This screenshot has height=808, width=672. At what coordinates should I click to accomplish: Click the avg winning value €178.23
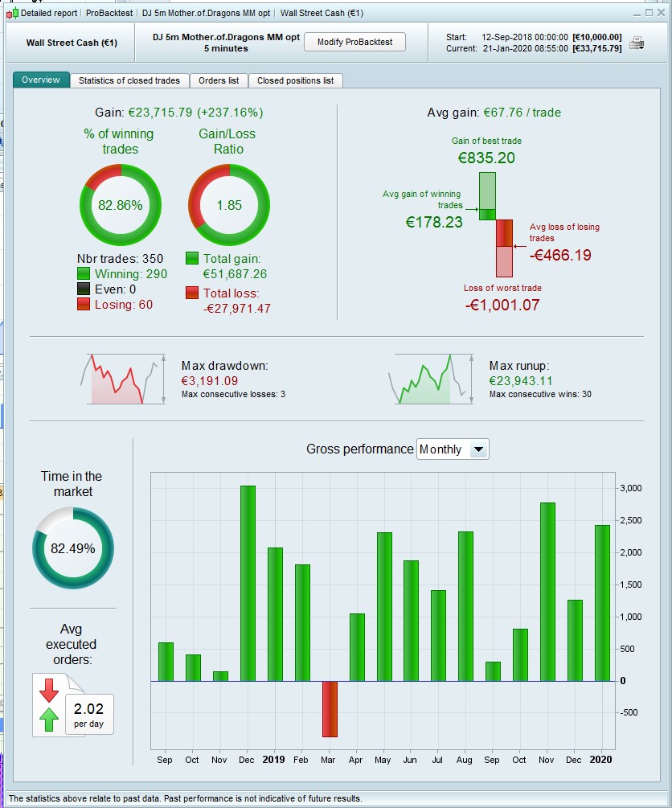(434, 222)
